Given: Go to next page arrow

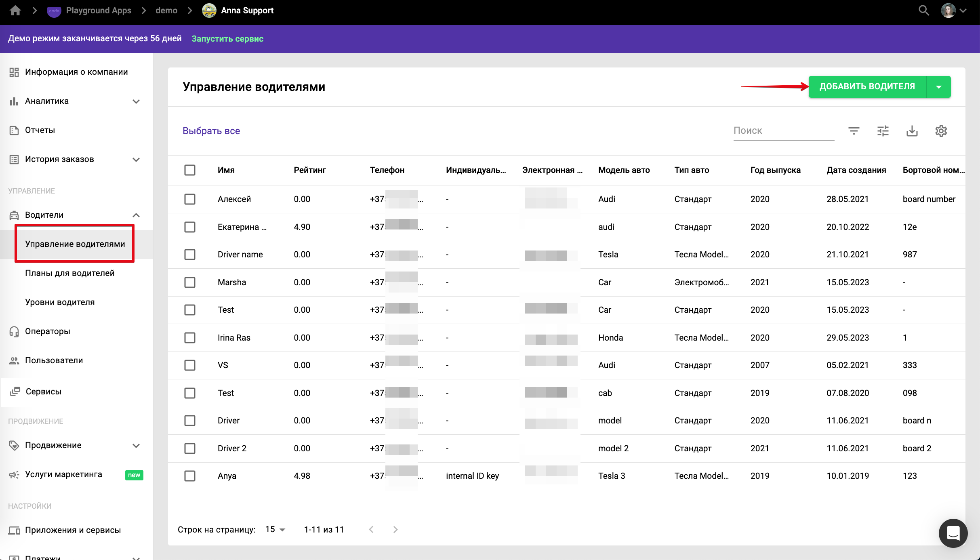Looking at the screenshot, I should [x=395, y=529].
